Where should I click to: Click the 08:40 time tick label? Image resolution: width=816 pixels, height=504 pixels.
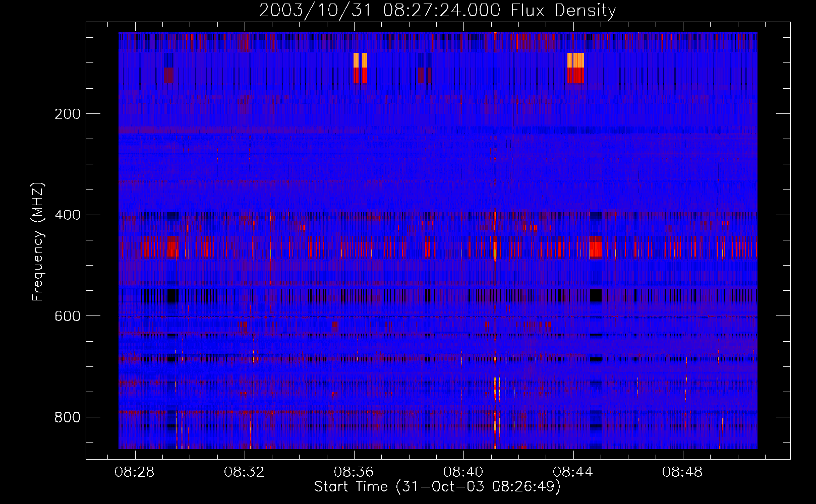tap(463, 472)
